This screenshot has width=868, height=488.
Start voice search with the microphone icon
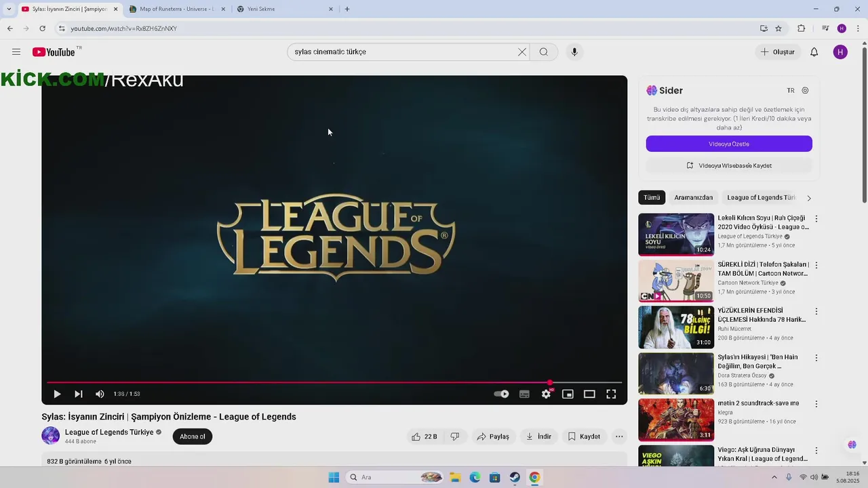pos(574,52)
